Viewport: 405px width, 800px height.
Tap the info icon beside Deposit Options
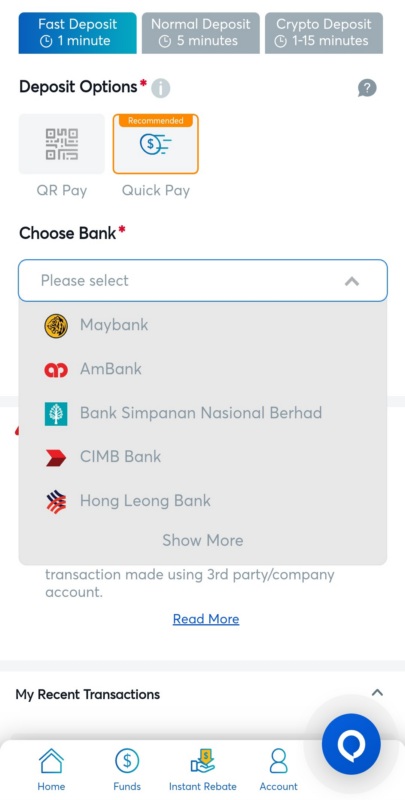click(x=161, y=88)
